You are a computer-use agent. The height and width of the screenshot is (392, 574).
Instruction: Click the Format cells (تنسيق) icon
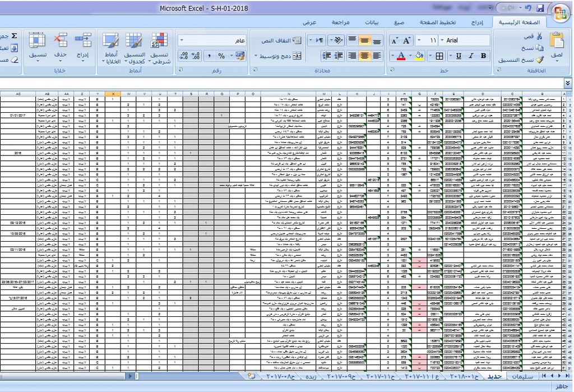point(38,40)
